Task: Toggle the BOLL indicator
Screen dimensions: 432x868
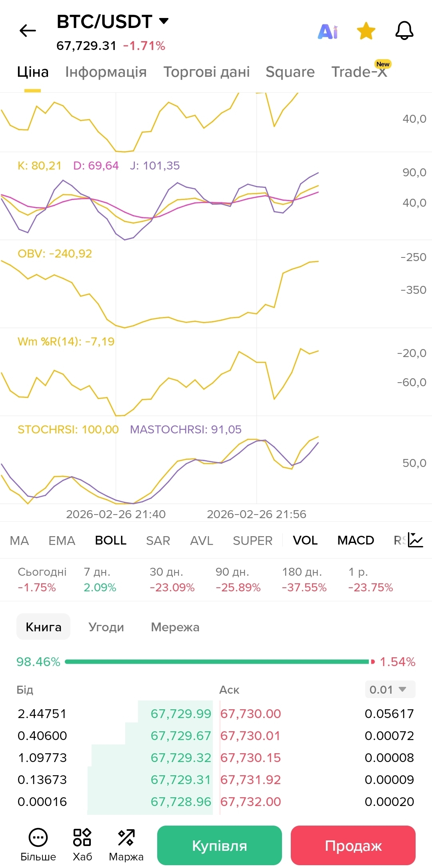Action: (110, 540)
